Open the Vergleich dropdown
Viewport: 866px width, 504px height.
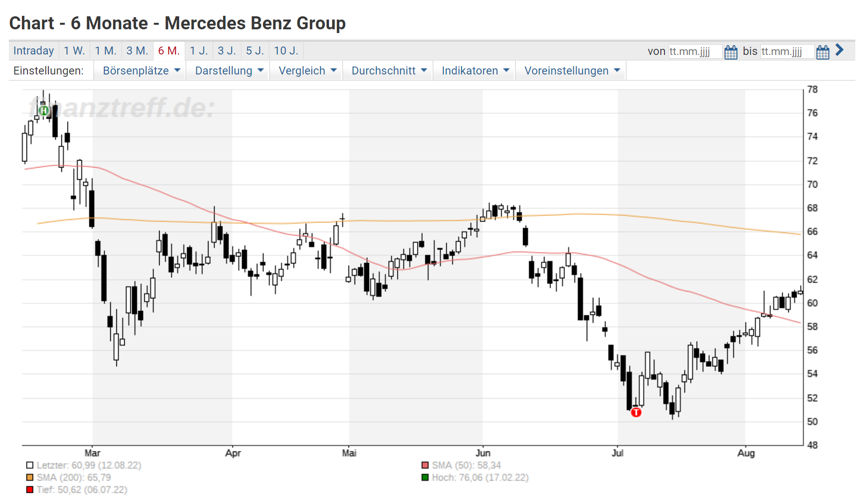(x=306, y=71)
